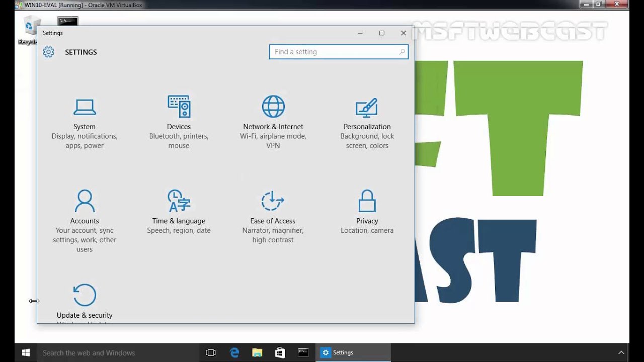Click 'Wi-Fi, airplane mode, VPN' description
644x362 pixels.
tap(273, 141)
